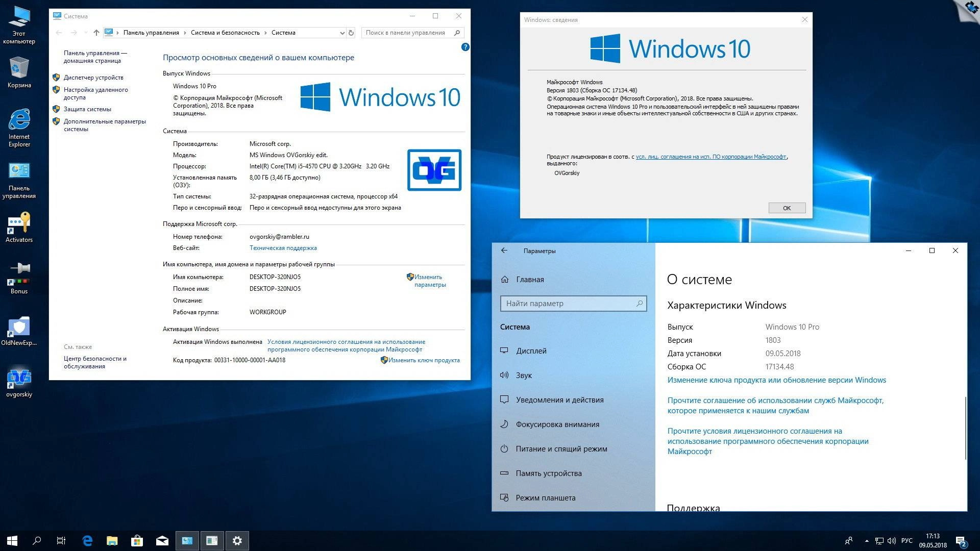The width and height of the screenshot is (980, 551).
Task: Show hidden tray icons chevron
Action: 867,541
